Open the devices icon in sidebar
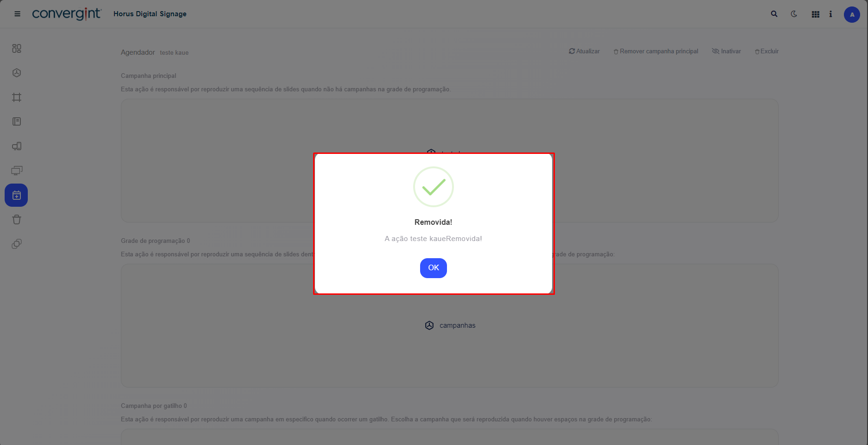Screen dimensions: 868x445 [x=17, y=146]
